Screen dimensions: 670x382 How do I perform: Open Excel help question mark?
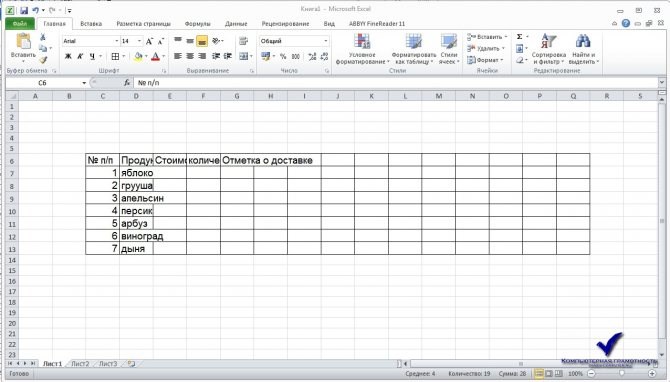pyautogui.click(x=626, y=24)
